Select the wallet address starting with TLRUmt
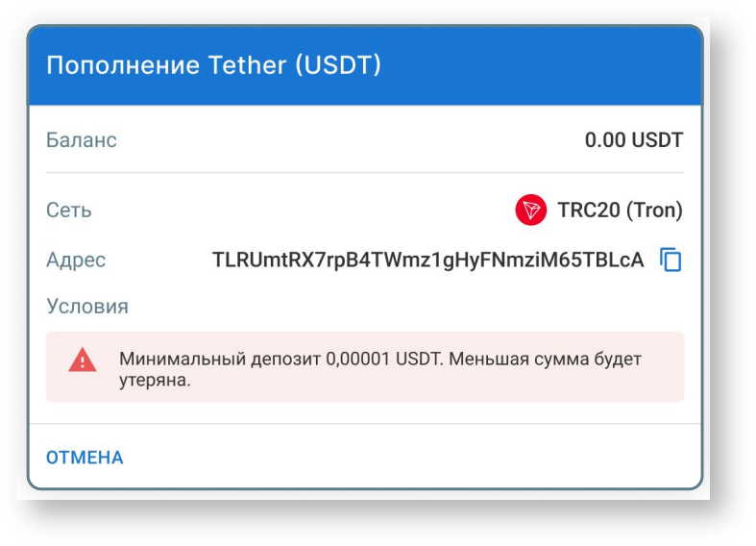 coord(427,260)
